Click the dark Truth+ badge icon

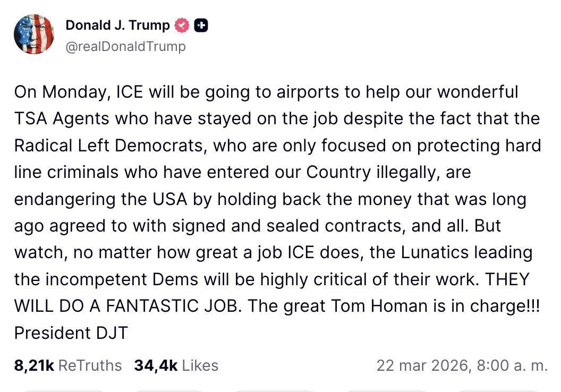pyautogui.click(x=201, y=24)
